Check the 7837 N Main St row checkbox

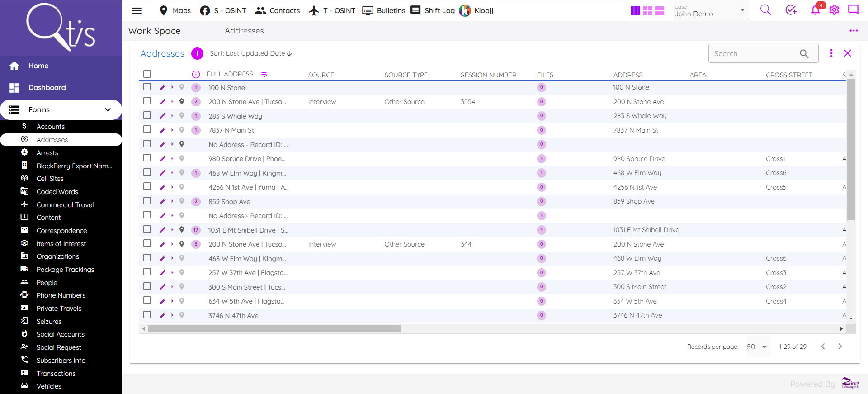tap(147, 129)
